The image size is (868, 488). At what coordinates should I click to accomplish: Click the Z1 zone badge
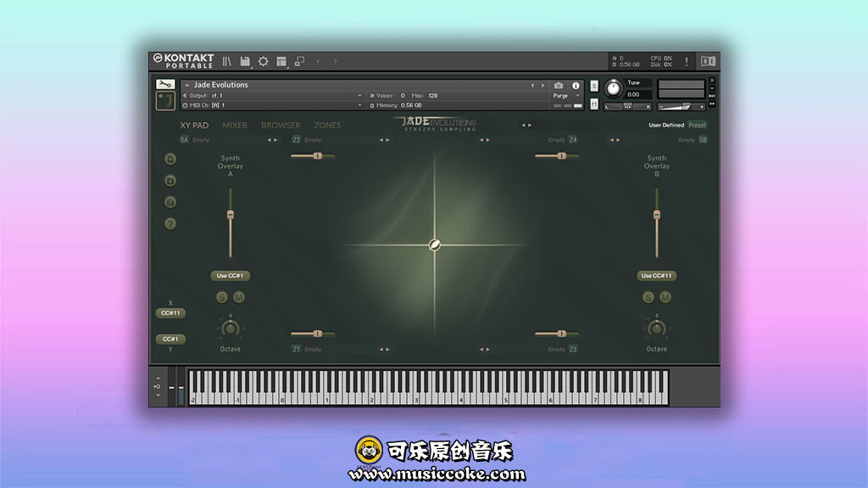[x=296, y=349]
